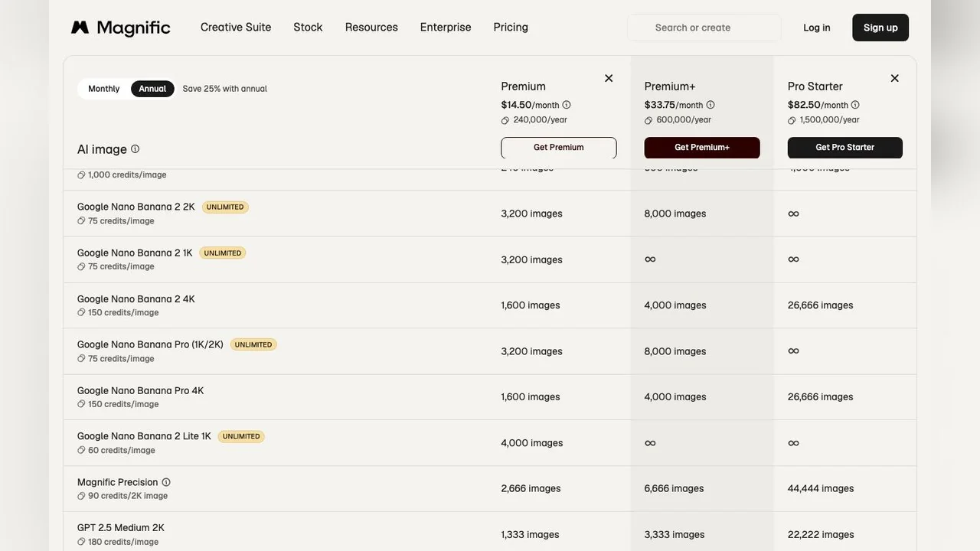Click credits icon beside 600,000/year
Viewport: 980px width, 551px height.
pos(648,120)
